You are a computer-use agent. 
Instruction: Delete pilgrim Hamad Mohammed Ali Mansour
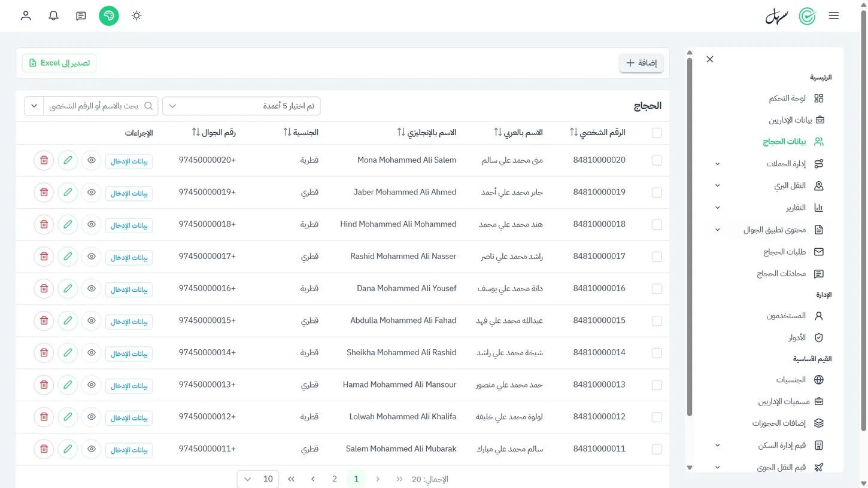tap(44, 385)
